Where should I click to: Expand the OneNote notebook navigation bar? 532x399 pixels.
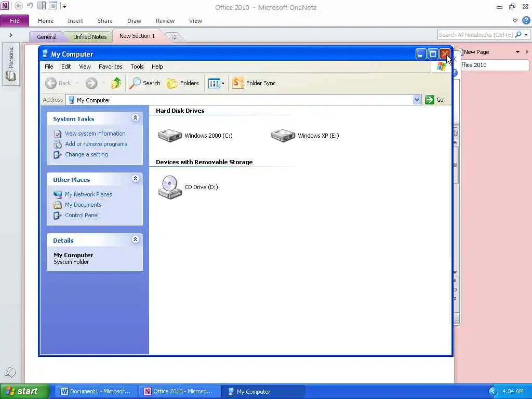point(11,35)
